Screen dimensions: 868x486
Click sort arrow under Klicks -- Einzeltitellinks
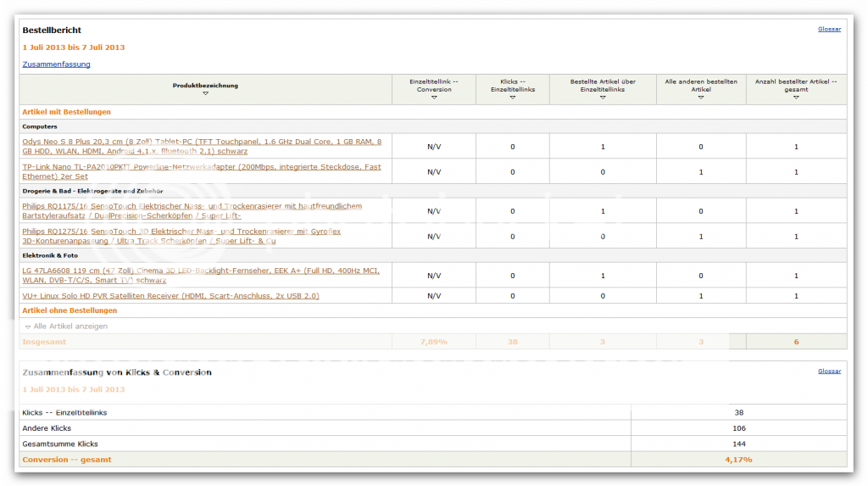coord(512,98)
